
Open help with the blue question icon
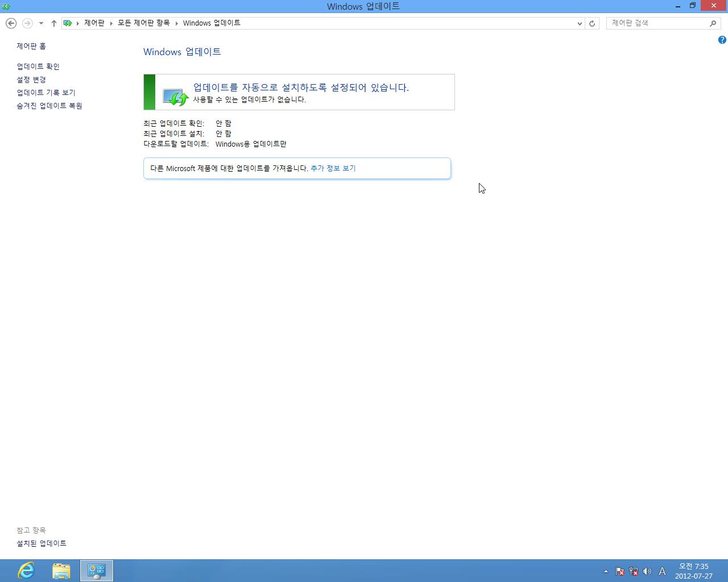pyautogui.click(x=722, y=40)
